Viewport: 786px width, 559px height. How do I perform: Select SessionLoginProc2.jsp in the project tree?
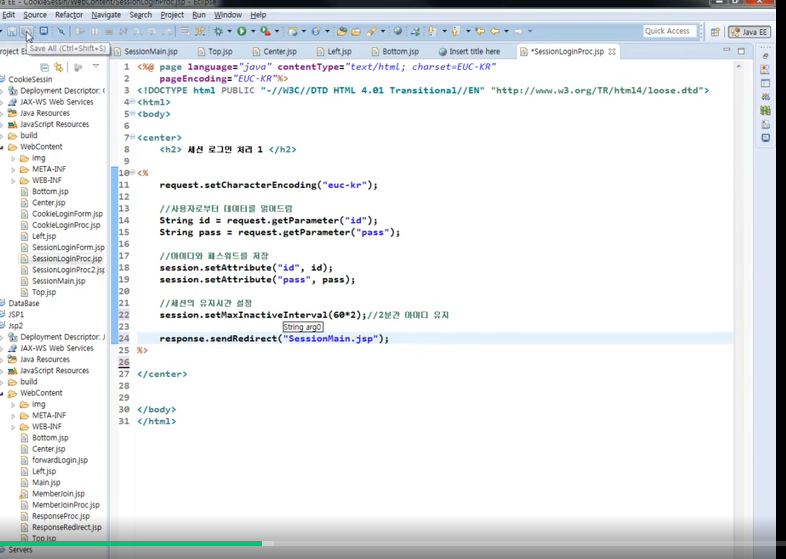[x=68, y=270]
